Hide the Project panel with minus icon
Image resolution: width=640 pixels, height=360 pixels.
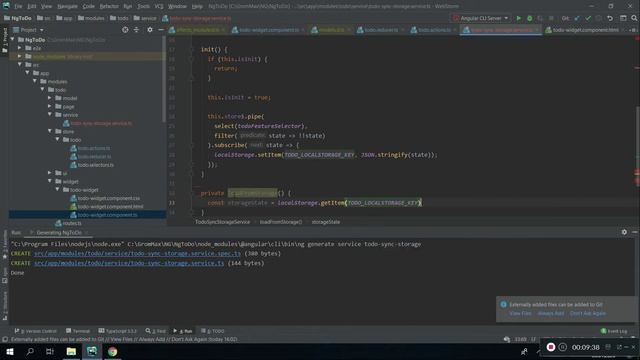[x=161, y=30]
